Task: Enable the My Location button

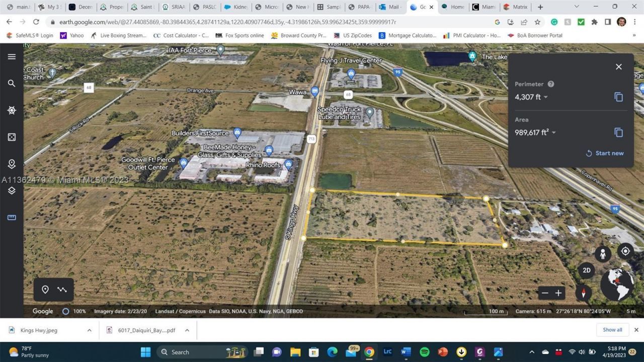Action: coord(625,251)
